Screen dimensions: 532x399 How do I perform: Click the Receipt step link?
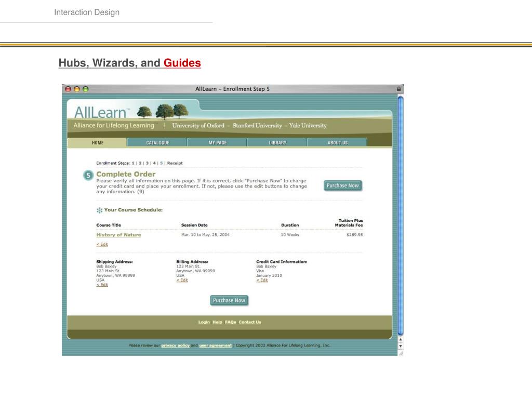[x=175, y=163]
